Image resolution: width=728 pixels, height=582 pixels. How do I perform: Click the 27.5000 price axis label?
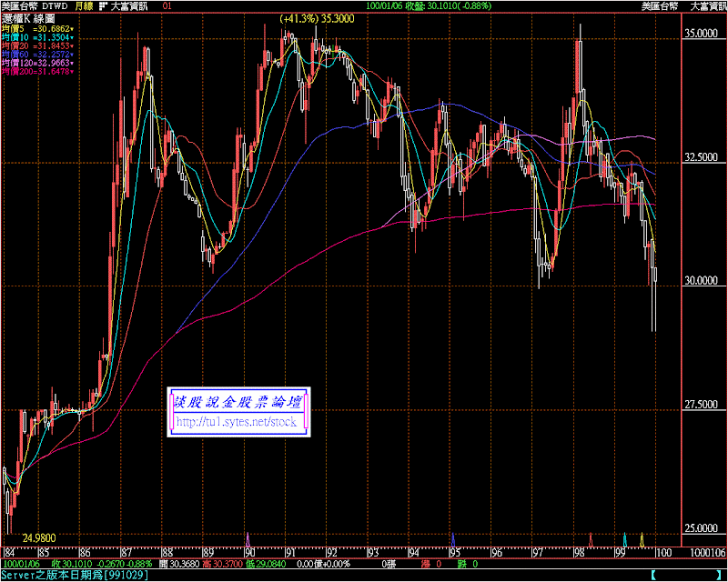point(702,405)
